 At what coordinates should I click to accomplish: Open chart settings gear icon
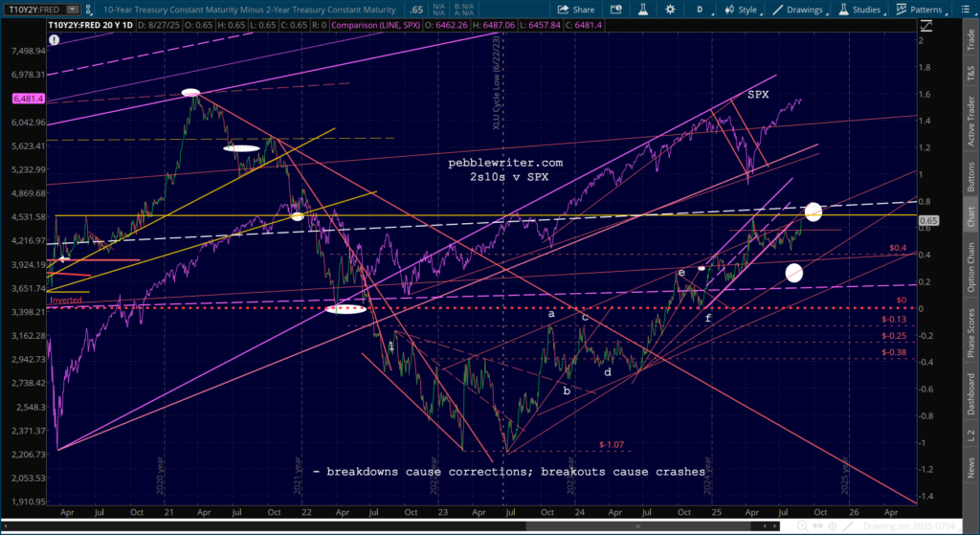tap(670, 10)
